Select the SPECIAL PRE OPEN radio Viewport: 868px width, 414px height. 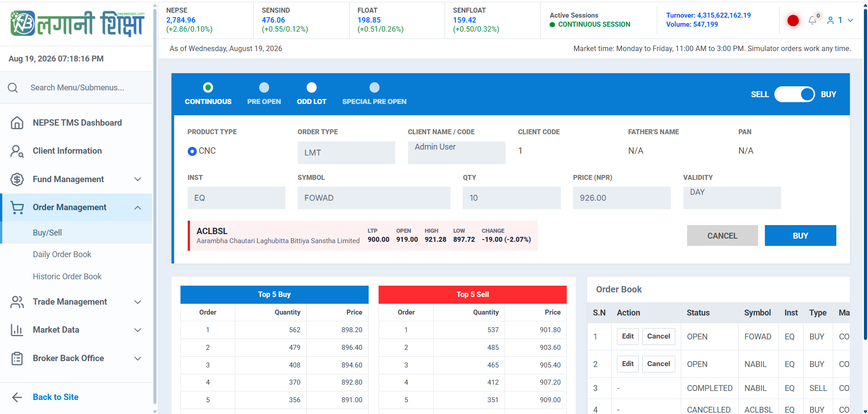[375, 87]
